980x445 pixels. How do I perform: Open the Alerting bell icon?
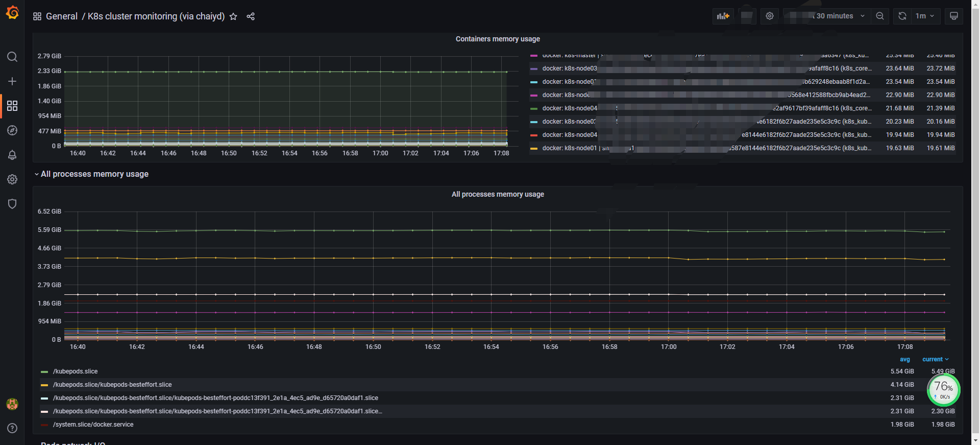pyautogui.click(x=12, y=155)
